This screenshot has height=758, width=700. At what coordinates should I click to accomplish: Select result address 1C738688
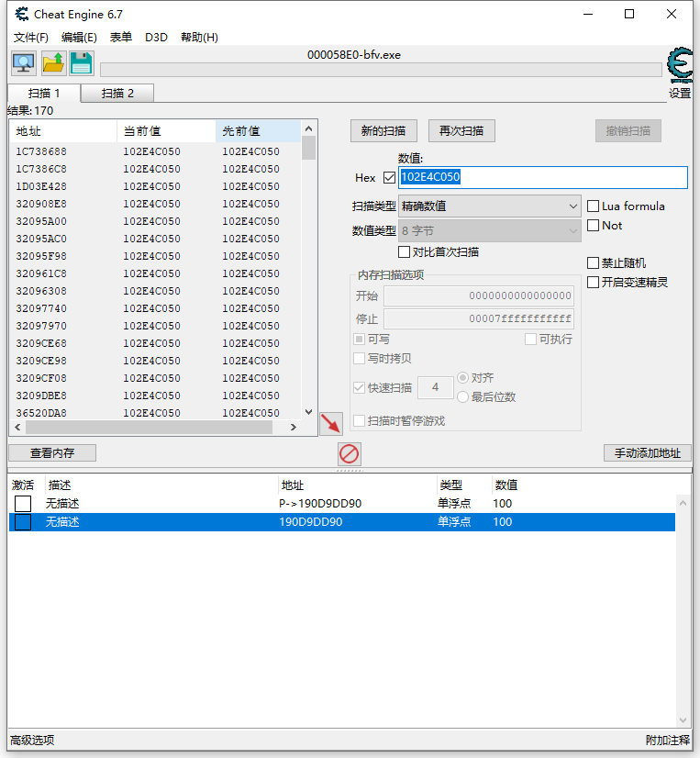pos(41,151)
